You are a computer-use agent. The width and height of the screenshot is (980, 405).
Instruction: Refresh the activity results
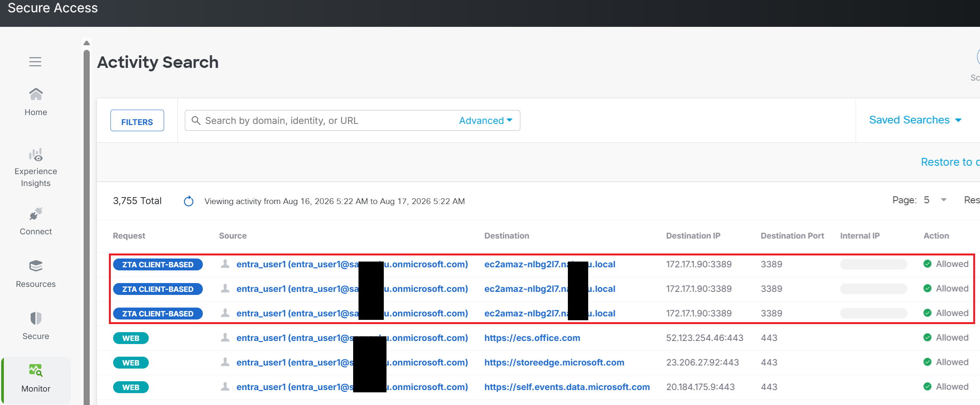click(189, 201)
